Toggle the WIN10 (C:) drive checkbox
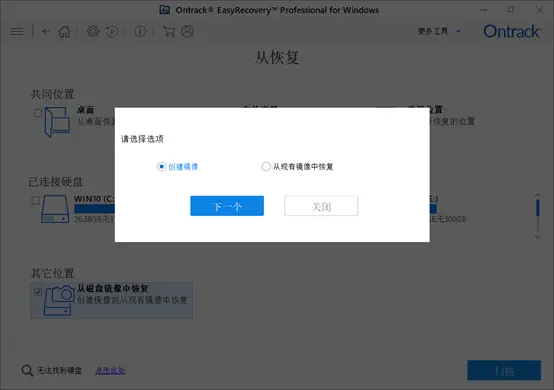The image size is (554, 390). pyautogui.click(x=35, y=200)
